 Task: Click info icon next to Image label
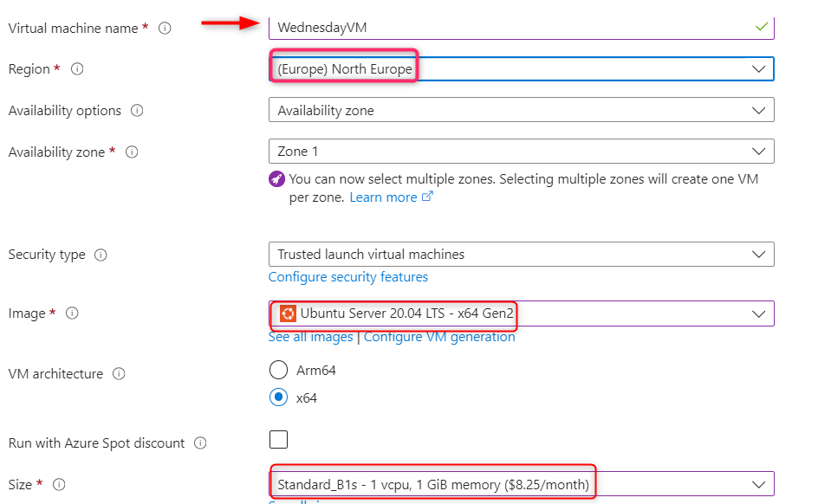click(73, 313)
